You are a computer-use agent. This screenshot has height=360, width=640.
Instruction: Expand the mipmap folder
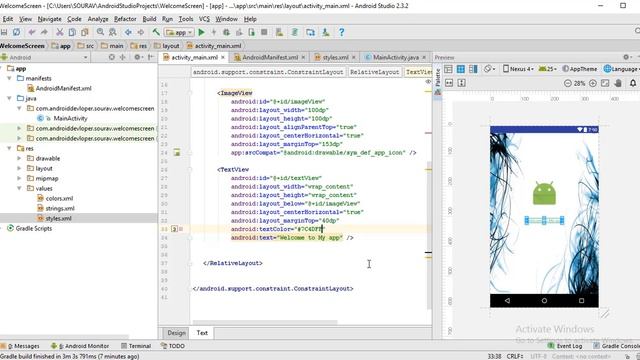[x=19, y=178]
